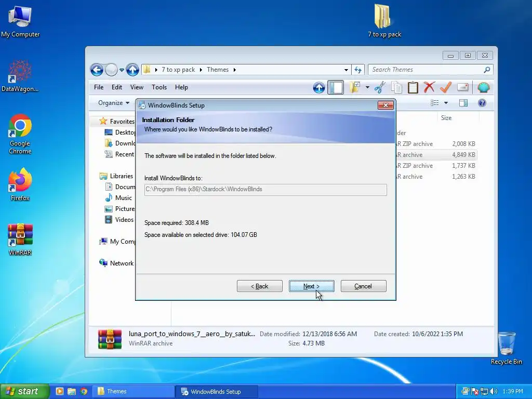
Task: Open Tools menu in Themes window
Action: click(x=159, y=87)
